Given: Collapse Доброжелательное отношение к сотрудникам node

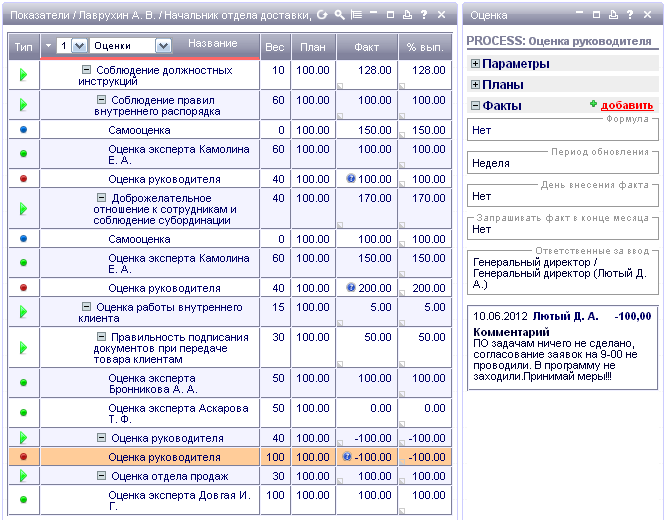Looking at the screenshot, I should [101, 198].
